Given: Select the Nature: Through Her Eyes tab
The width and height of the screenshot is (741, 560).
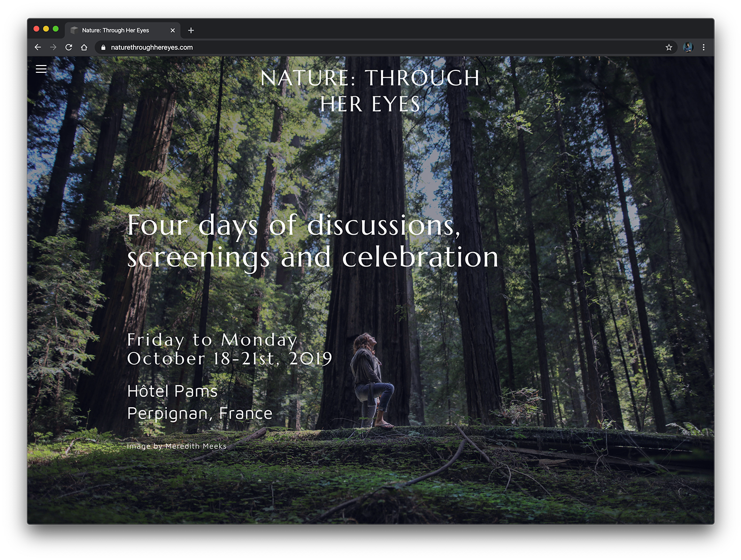Looking at the screenshot, I should pos(122,30).
